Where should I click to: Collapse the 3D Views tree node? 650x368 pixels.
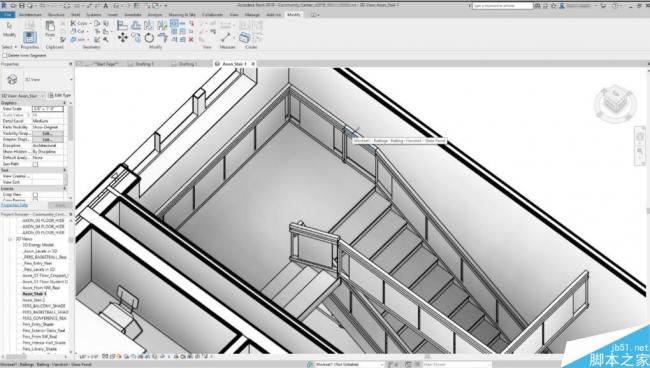coord(10,239)
